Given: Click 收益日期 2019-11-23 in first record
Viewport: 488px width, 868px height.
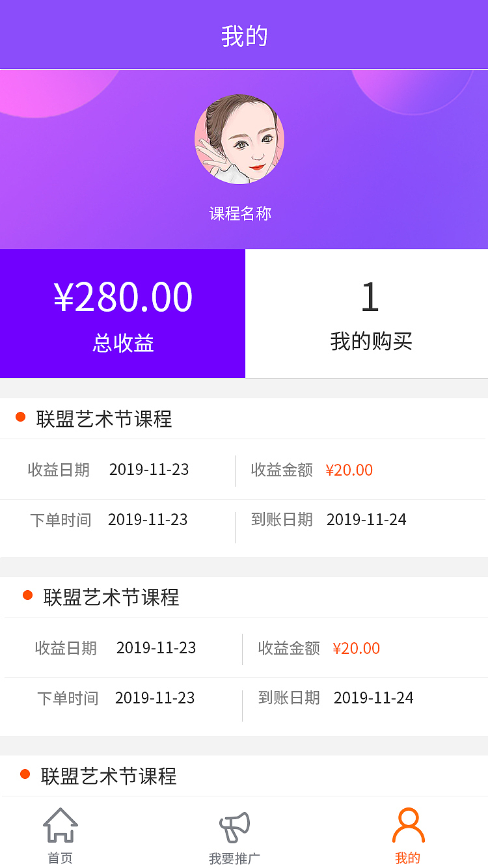Looking at the screenshot, I should tap(148, 470).
